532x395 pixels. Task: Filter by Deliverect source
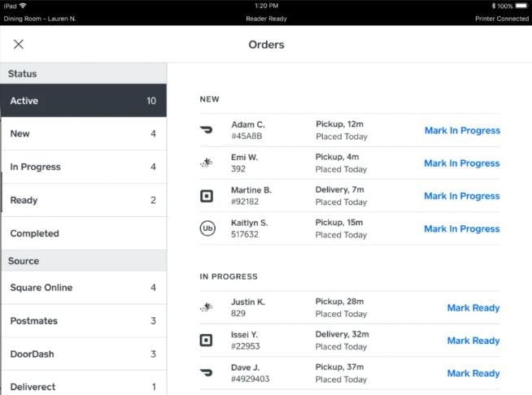point(83,387)
